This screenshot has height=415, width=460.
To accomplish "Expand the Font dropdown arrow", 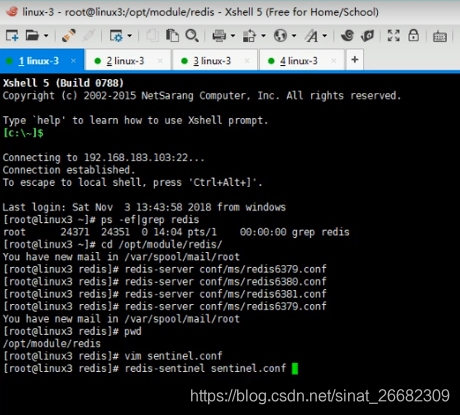I will coord(325,35).
